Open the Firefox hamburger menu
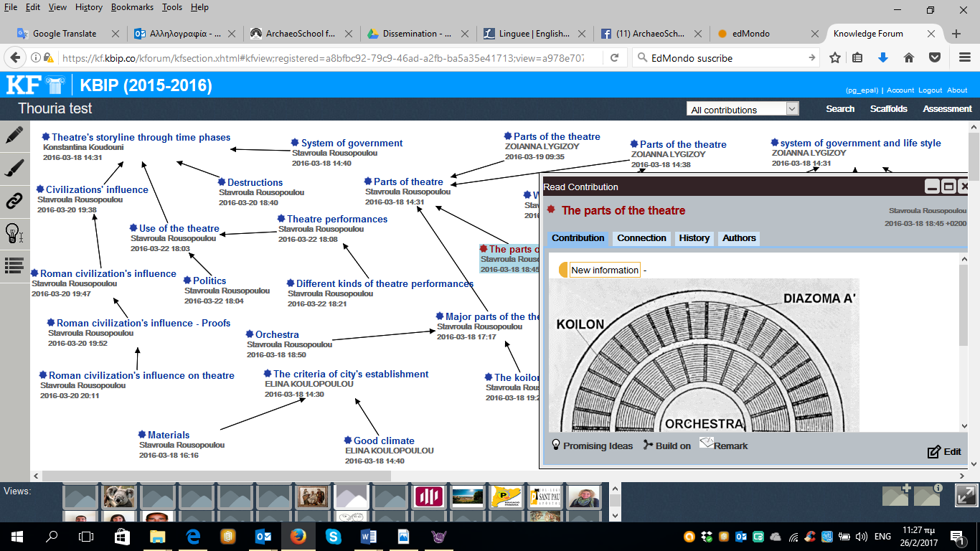The height and width of the screenshot is (551, 980). click(964, 58)
